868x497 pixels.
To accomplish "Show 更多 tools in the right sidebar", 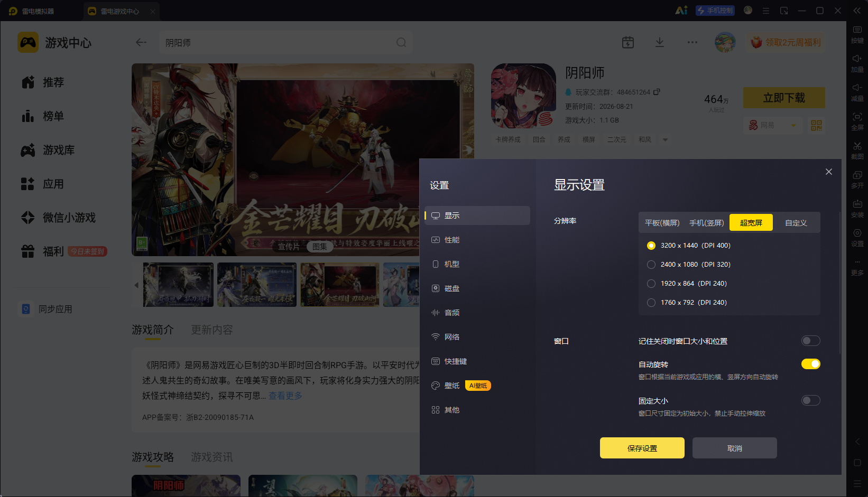I will tap(857, 267).
